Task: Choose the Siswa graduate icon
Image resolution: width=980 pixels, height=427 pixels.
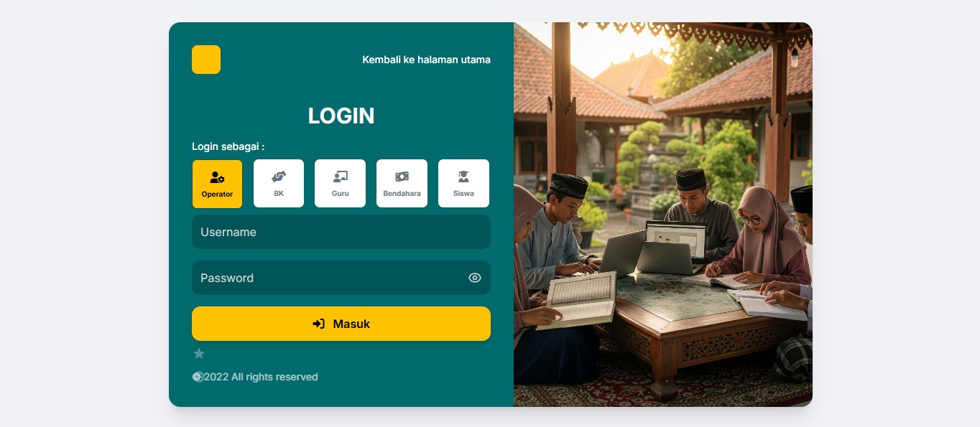Action: click(463, 177)
